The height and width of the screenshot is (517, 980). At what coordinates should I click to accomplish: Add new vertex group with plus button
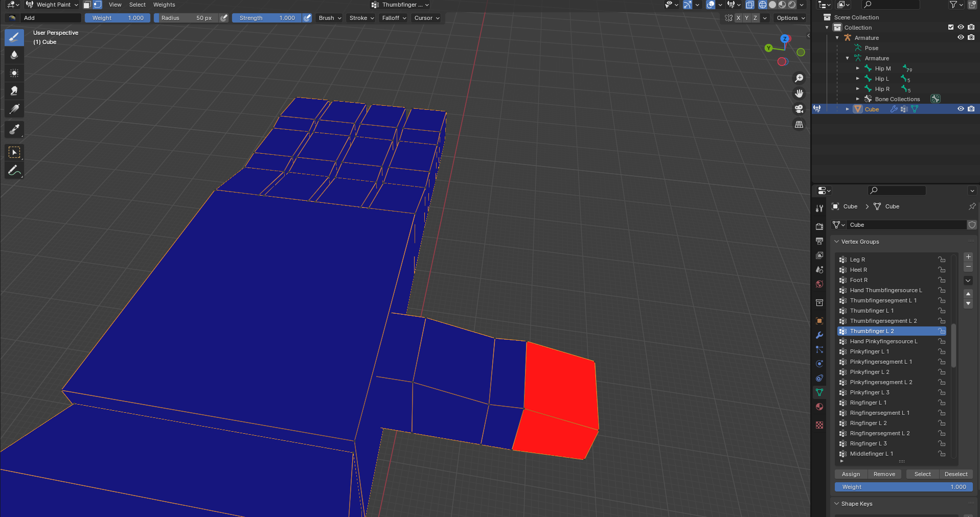coord(968,257)
